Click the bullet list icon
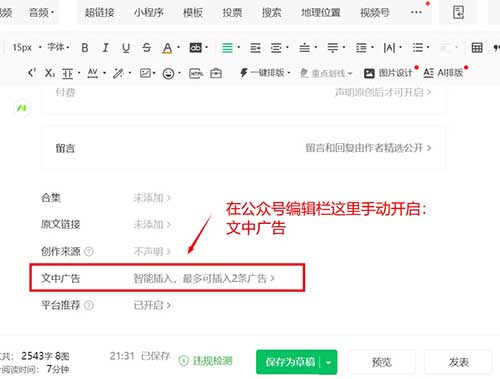The width and height of the screenshot is (500, 379). [418, 48]
